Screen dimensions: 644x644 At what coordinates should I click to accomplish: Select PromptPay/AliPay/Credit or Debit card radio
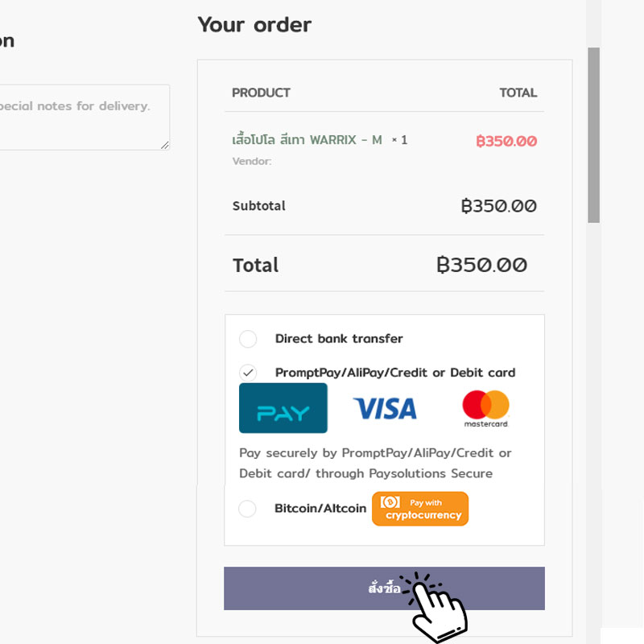[x=248, y=373]
